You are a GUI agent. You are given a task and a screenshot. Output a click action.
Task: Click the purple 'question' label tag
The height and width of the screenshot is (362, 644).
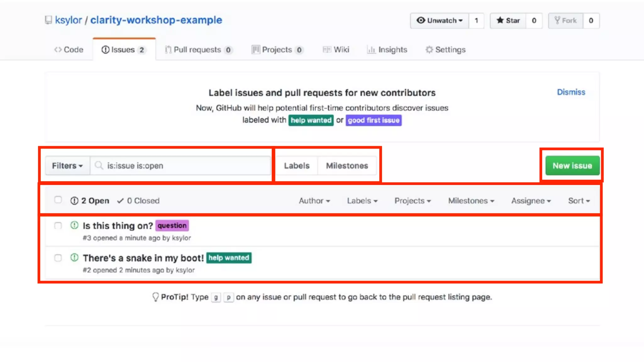[x=172, y=225]
